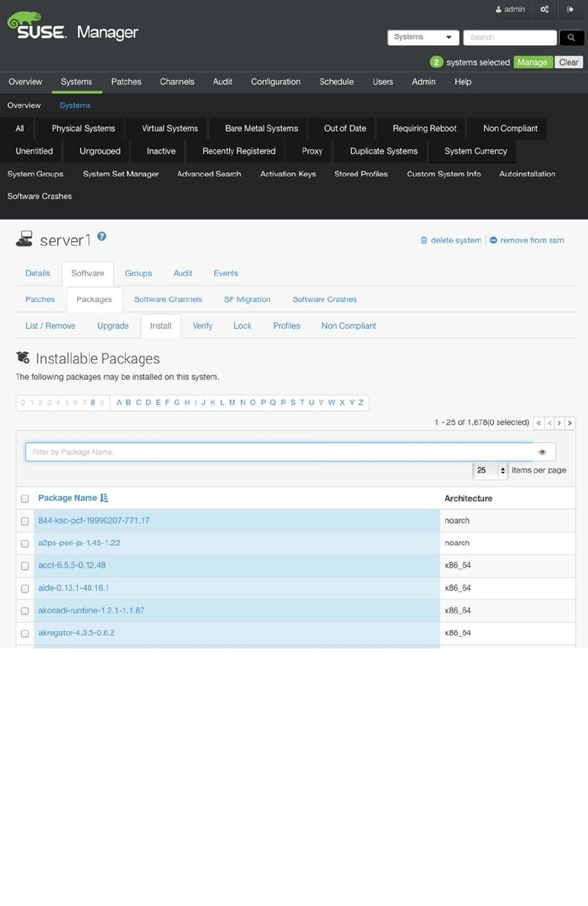Open the SP Migration tab
The image size is (588, 906).
pyautogui.click(x=247, y=299)
